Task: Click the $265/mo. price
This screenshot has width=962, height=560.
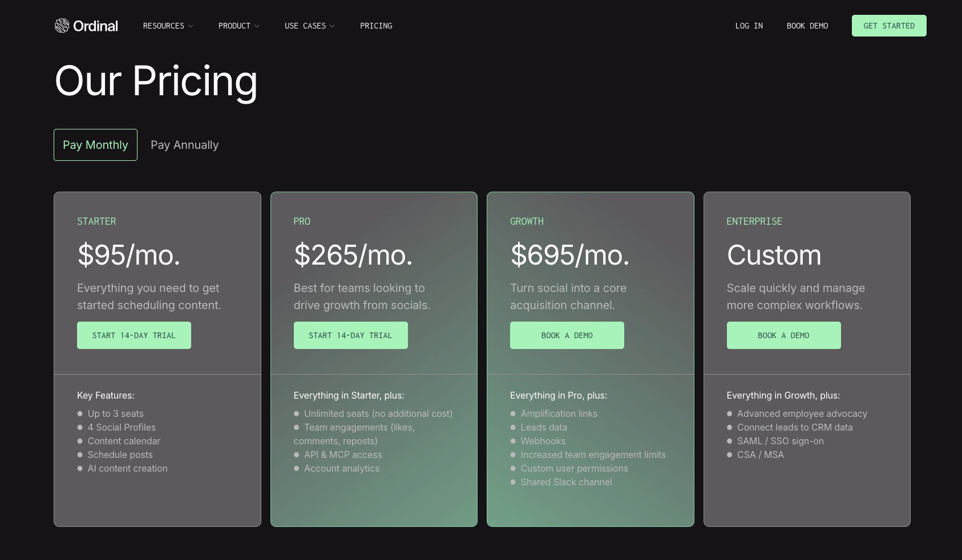Action: tap(353, 255)
